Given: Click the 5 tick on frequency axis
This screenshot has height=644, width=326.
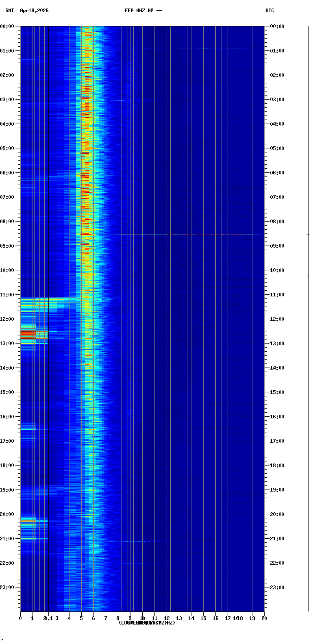Looking at the screenshot, I should click(x=81, y=618).
